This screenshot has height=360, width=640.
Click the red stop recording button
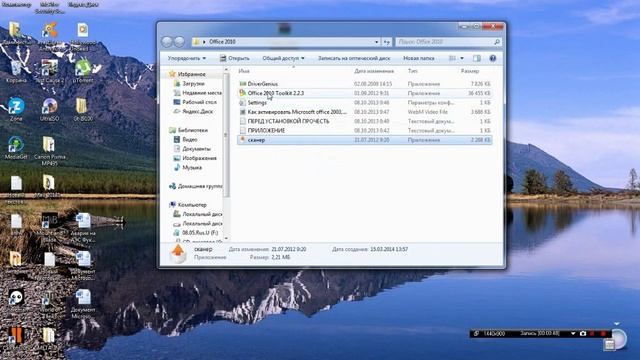[x=603, y=333]
